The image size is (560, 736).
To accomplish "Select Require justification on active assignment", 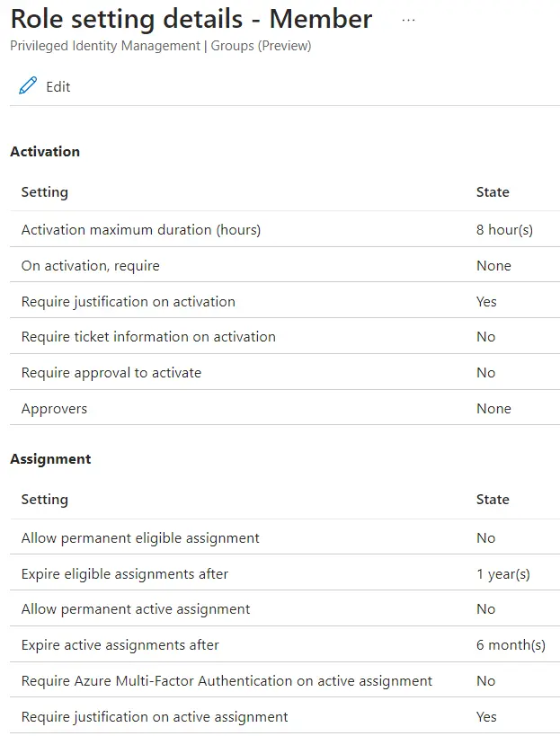I will pos(155,717).
